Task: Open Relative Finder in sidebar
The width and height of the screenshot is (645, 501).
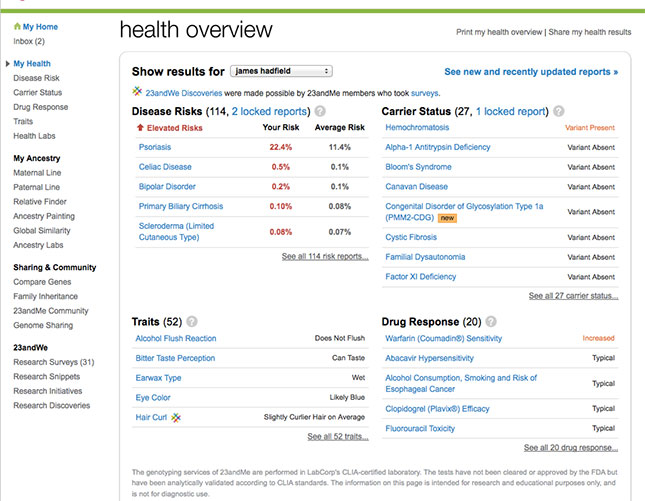Action: tap(40, 202)
